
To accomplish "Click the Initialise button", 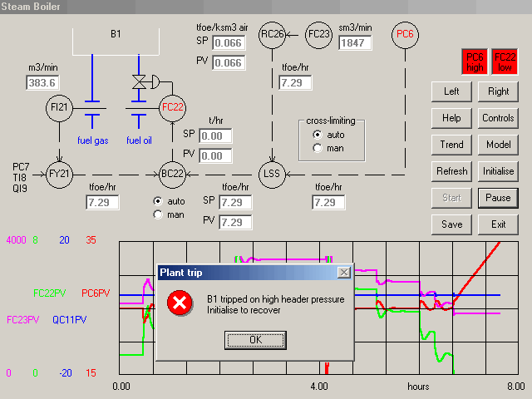I will [x=499, y=171].
